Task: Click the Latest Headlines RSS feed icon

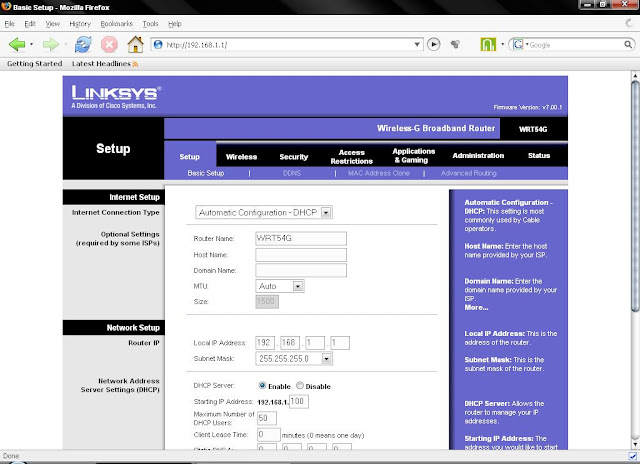Action: (135, 64)
